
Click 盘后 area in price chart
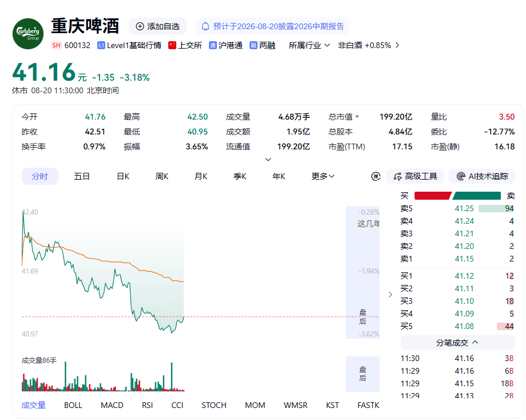click(363, 272)
